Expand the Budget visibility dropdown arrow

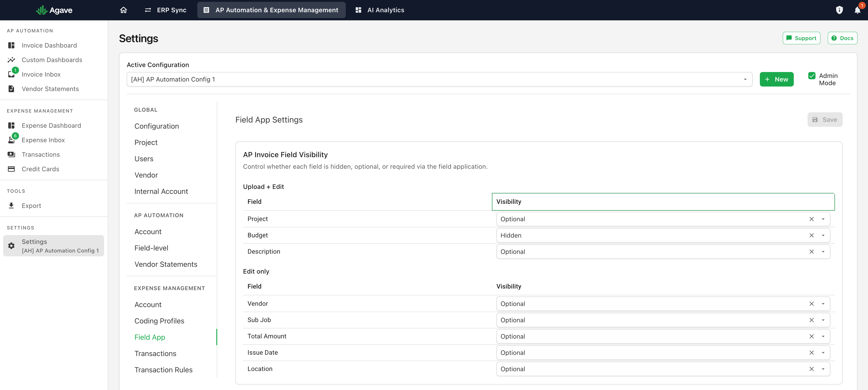pyautogui.click(x=823, y=236)
